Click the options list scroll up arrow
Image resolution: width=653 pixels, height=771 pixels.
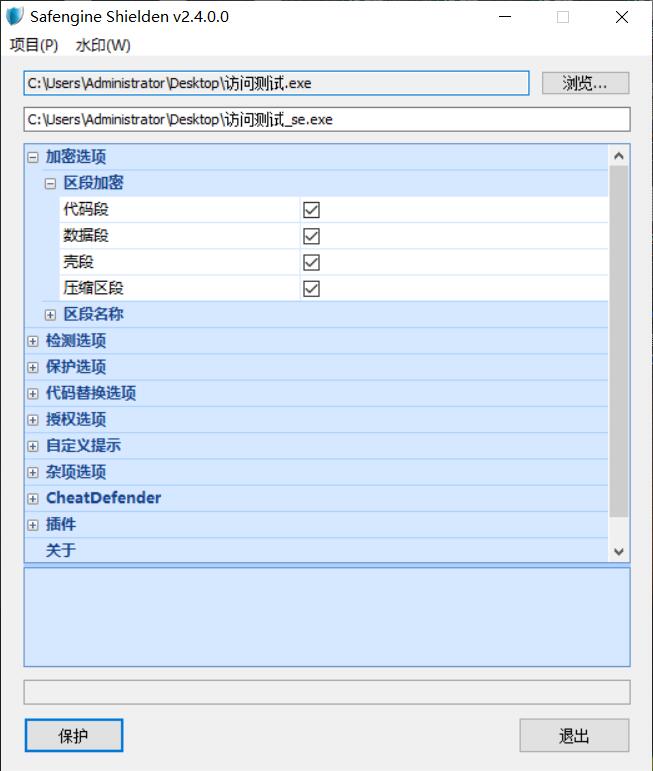click(619, 156)
